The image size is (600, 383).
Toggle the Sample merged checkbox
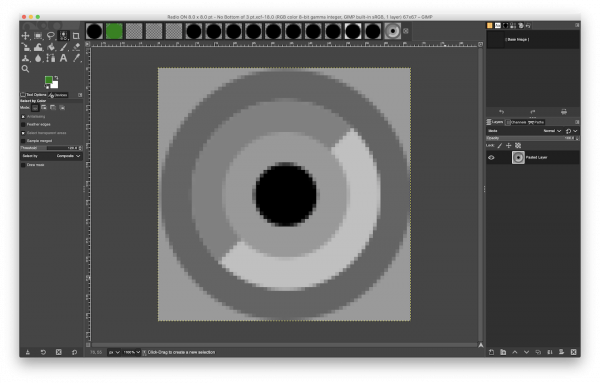pos(23,141)
